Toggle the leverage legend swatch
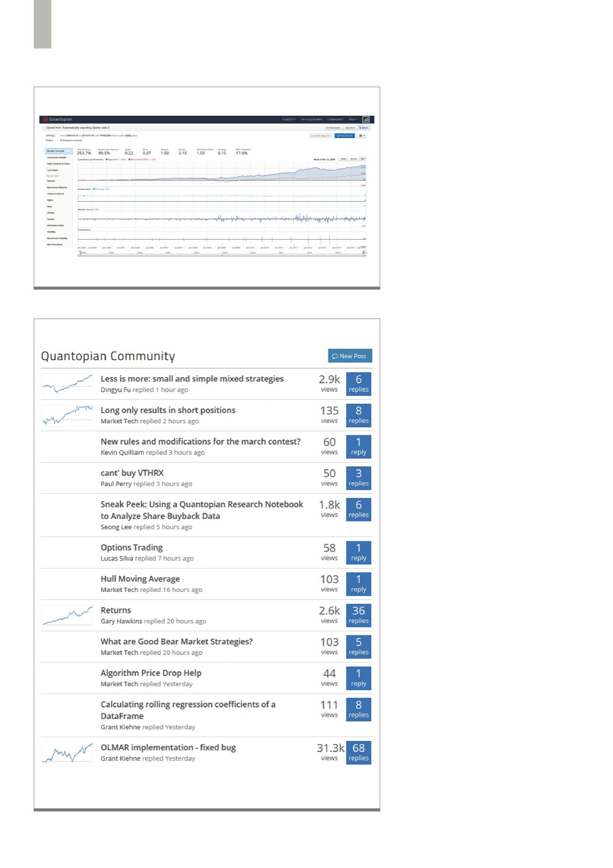This screenshot has height=868, width=613. pos(94,189)
